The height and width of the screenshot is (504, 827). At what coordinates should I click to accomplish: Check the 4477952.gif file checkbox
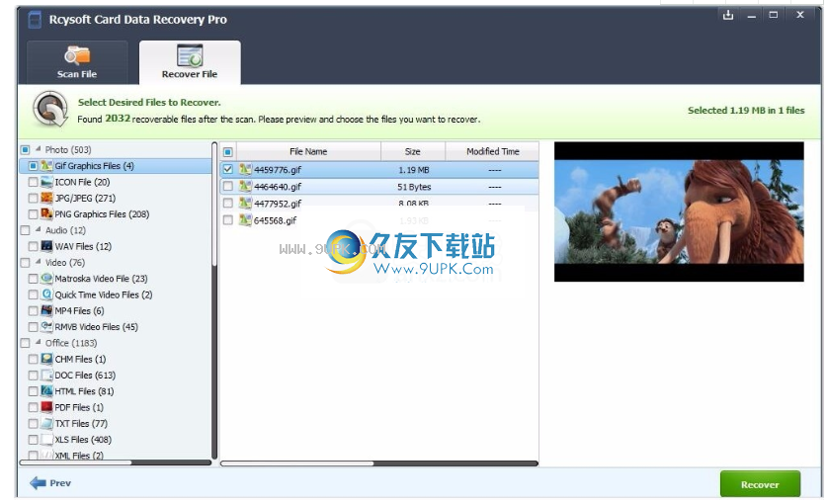tap(228, 204)
